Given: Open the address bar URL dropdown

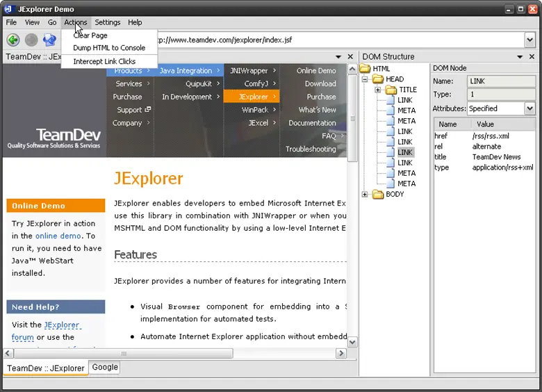Looking at the screenshot, I should click(x=530, y=40).
